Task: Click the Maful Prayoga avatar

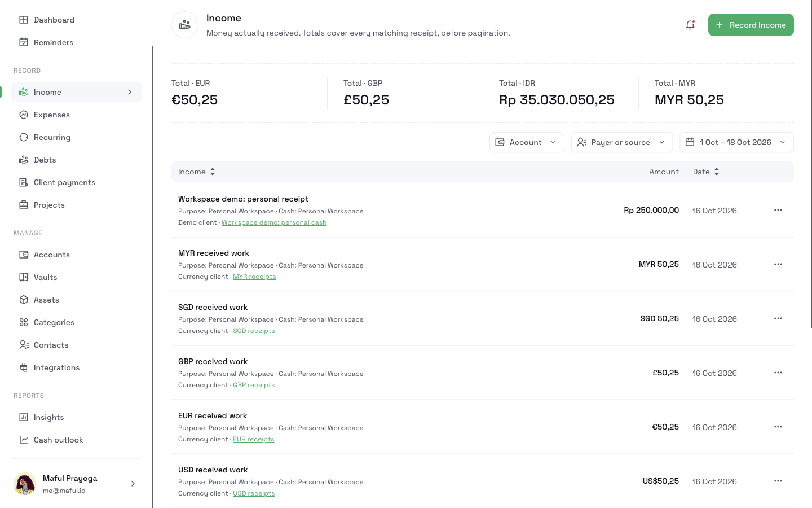Action: 25,484
